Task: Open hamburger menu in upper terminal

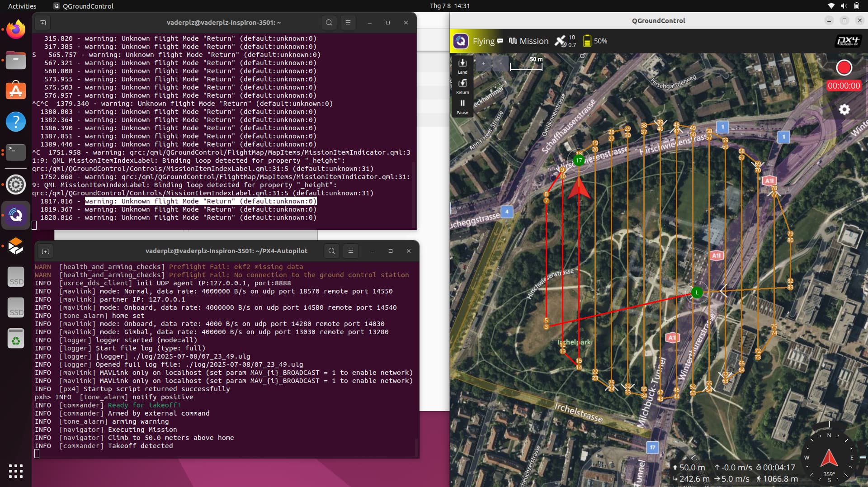Action: pyautogui.click(x=348, y=23)
